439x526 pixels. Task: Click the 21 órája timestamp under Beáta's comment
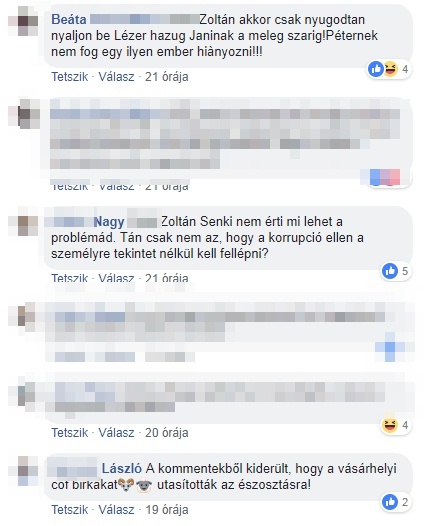click(166, 77)
